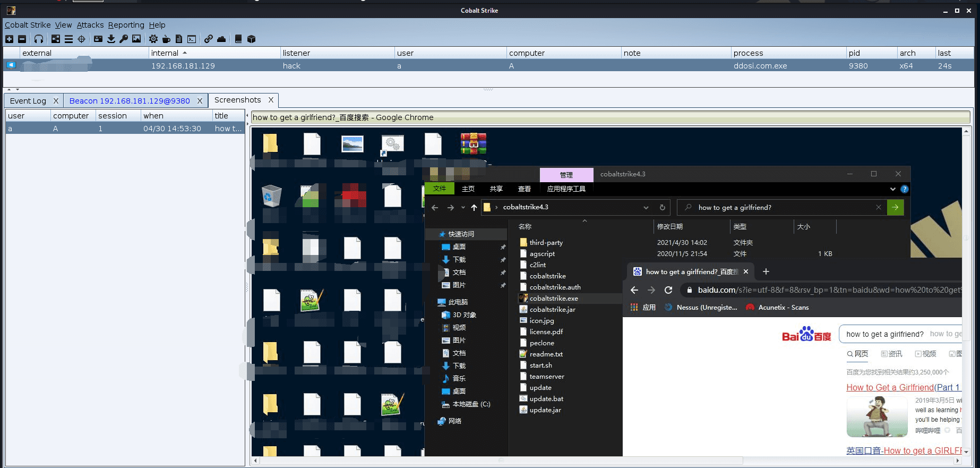Open Credentials via the ID card icon

click(98, 39)
